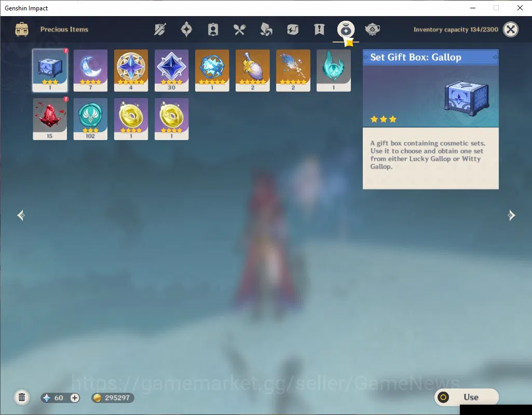Go to next inventory category arrow
The height and width of the screenshot is (415, 532).
(511, 215)
